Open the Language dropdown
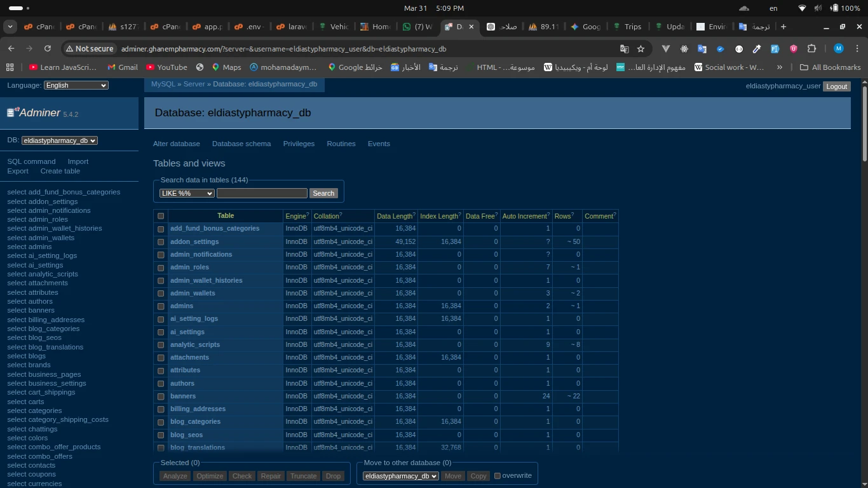The width and height of the screenshot is (868, 488). point(76,85)
